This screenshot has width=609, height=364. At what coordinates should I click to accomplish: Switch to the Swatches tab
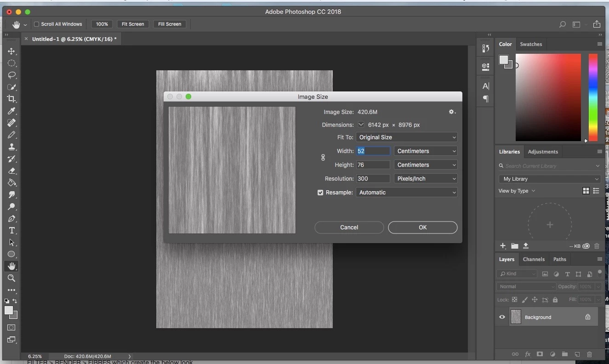(x=531, y=45)
